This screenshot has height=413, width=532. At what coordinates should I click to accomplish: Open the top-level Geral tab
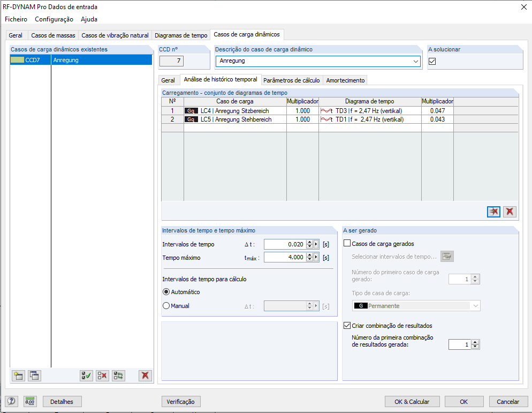[16, 35]
